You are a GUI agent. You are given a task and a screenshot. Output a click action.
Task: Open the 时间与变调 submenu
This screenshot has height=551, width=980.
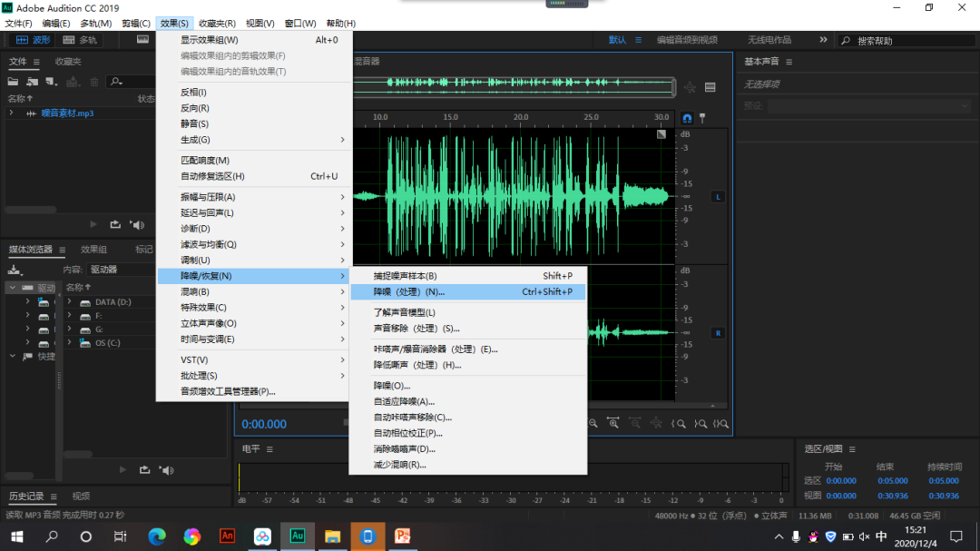(255, 339)
